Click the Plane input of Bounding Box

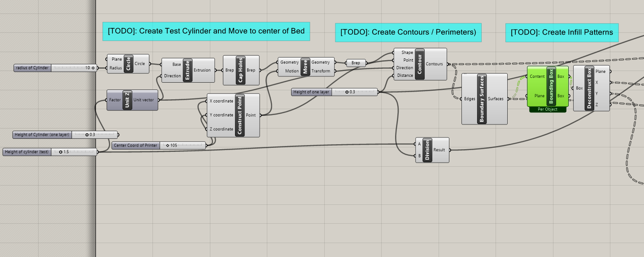(x=540, y=96)
